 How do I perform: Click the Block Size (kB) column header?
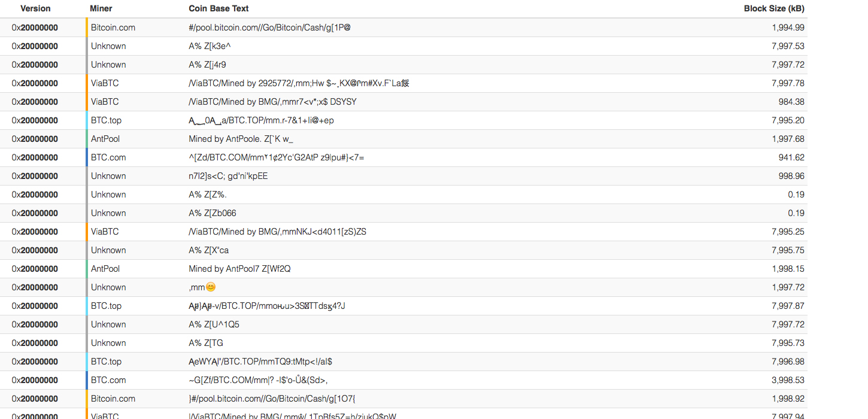click(774, 8)
